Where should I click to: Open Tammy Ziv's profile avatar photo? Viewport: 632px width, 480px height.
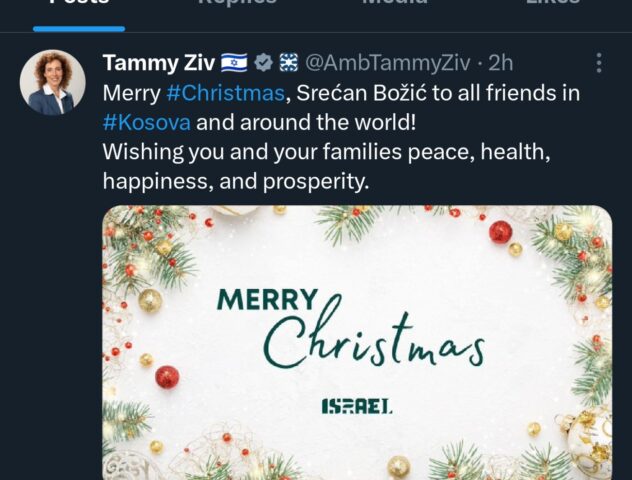(52, 82)
